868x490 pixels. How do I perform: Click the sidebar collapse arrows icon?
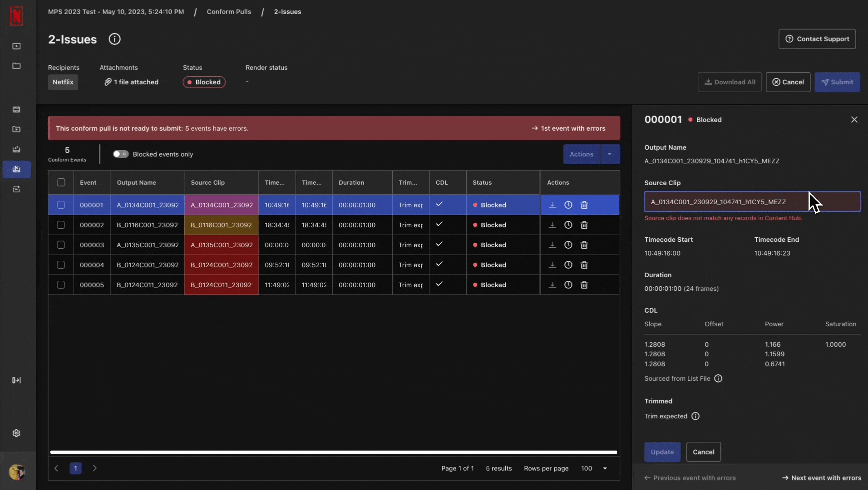pos(16,380)
